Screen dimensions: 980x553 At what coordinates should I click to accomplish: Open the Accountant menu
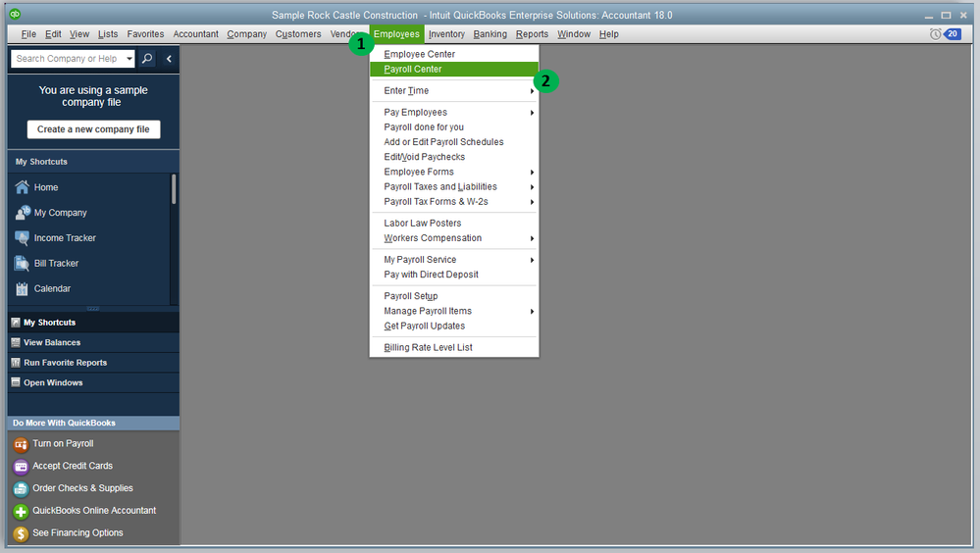pos(195,34)
